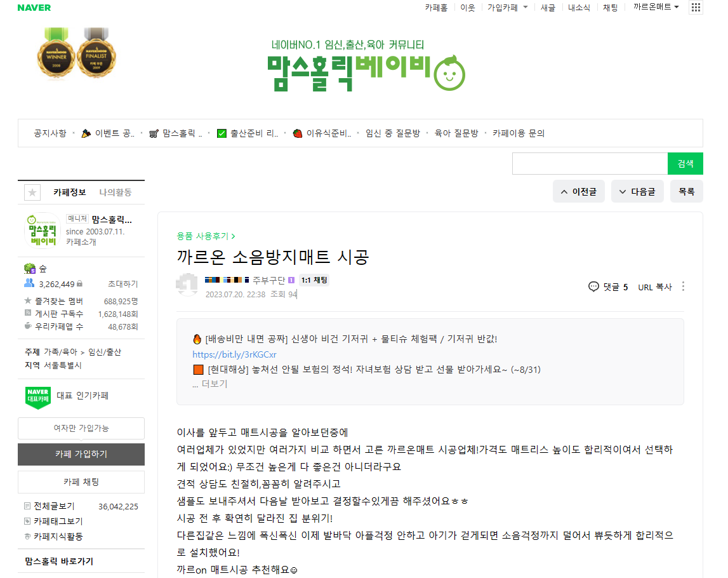Open the NAVER logo home link
This screenshot has width=728, height=578.
click(x=34, y=8)
